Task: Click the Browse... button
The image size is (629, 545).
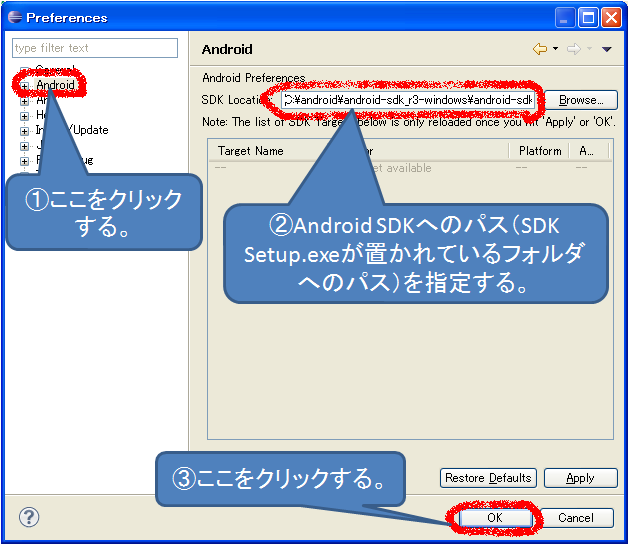Action: click(x=581, y=100)
